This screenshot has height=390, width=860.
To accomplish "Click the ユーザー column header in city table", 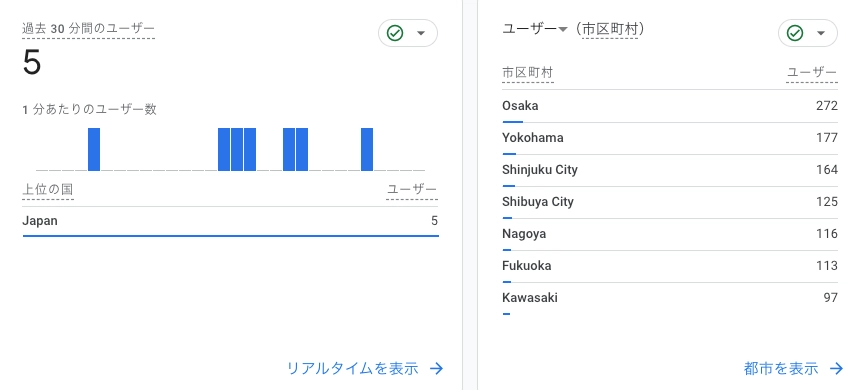I will tap(812, 72).
